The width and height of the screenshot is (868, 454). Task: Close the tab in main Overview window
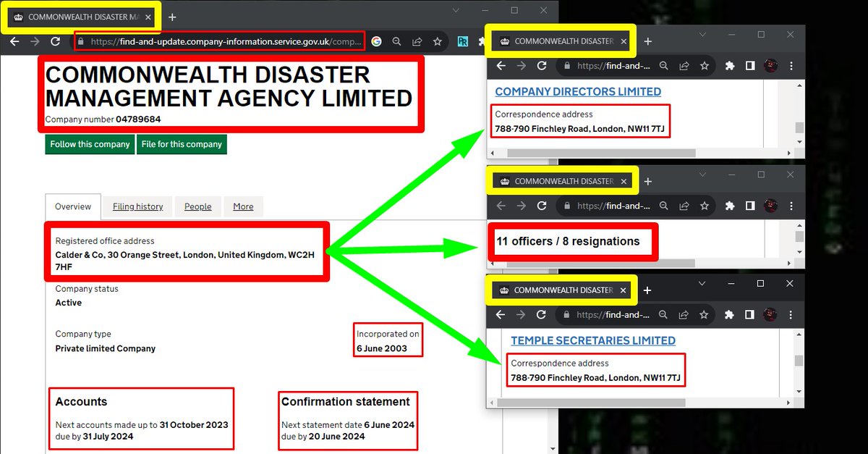point(148,17)
